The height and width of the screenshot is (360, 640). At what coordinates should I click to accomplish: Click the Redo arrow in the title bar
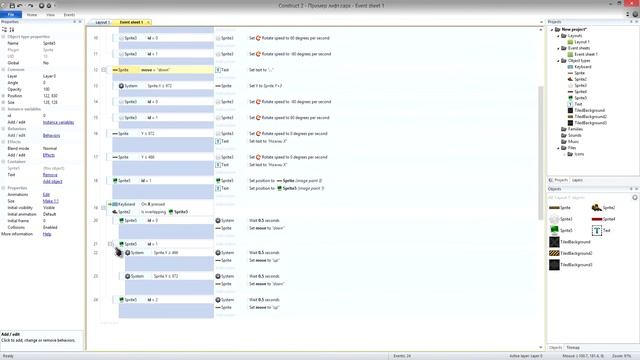pyautogui.click(x=30, y=6)
